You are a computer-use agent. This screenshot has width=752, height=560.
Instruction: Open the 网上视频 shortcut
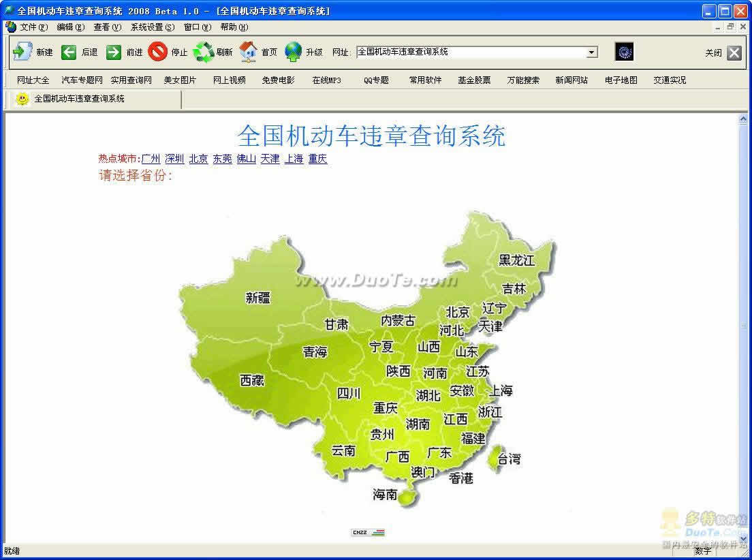(x=230, y=80)
